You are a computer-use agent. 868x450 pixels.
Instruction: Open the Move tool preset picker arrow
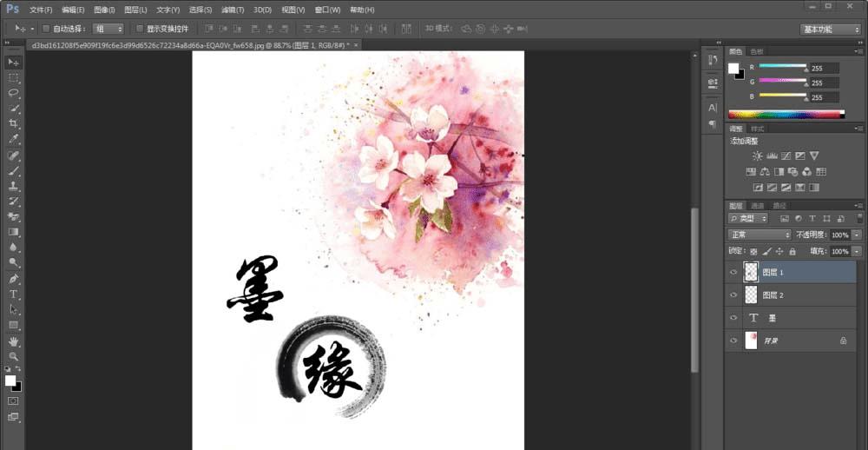(x=33, y=29)
